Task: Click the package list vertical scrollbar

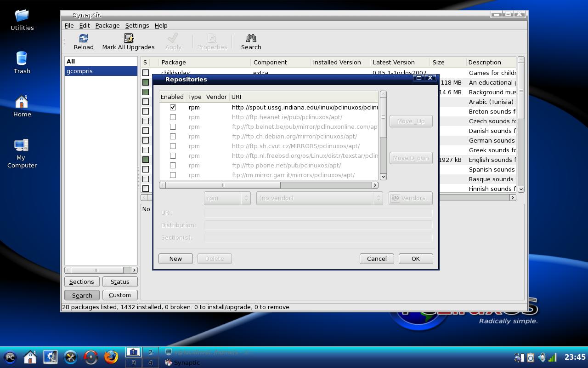Action: [521, 124]
